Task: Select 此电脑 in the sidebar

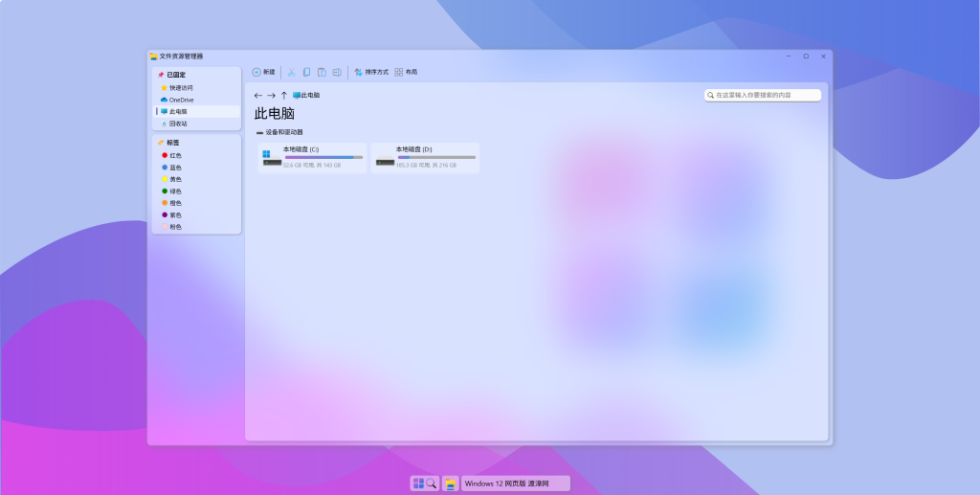Action: 196,111
